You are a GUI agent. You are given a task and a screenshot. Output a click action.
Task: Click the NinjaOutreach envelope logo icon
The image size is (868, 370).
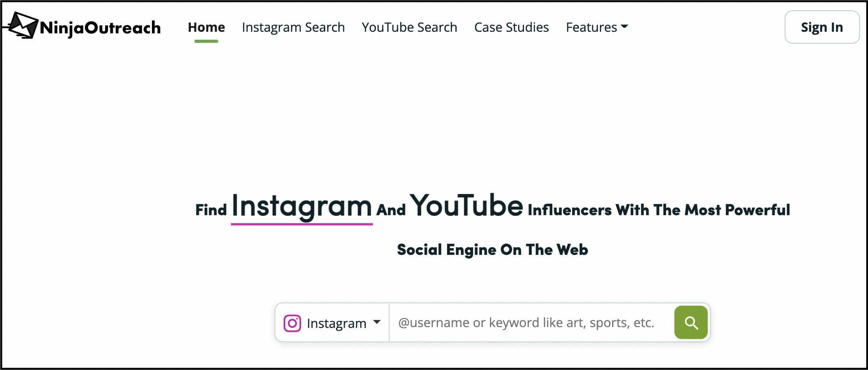23,25
